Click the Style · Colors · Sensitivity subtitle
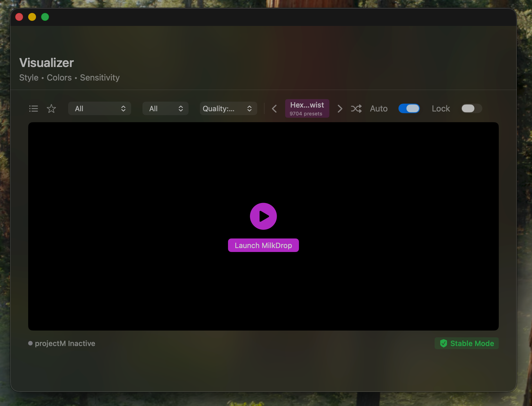Screen dimensions: 532x406 70,77
